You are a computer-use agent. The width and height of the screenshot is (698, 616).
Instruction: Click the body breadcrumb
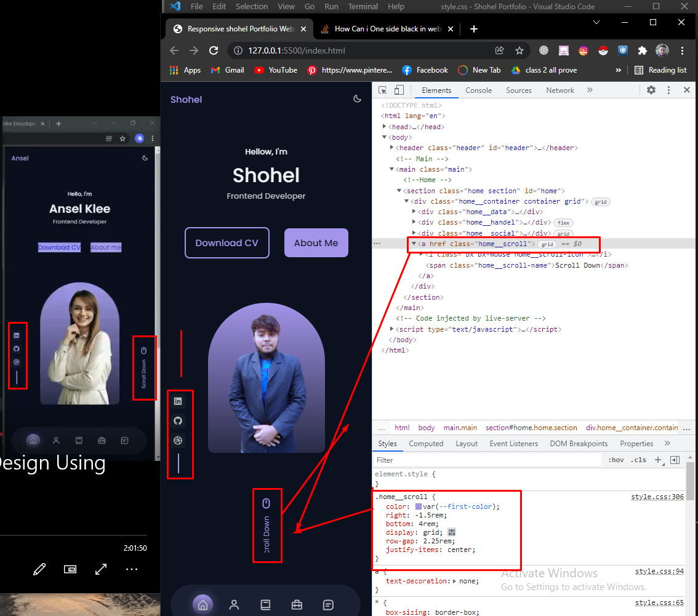[x=426, y=428]
